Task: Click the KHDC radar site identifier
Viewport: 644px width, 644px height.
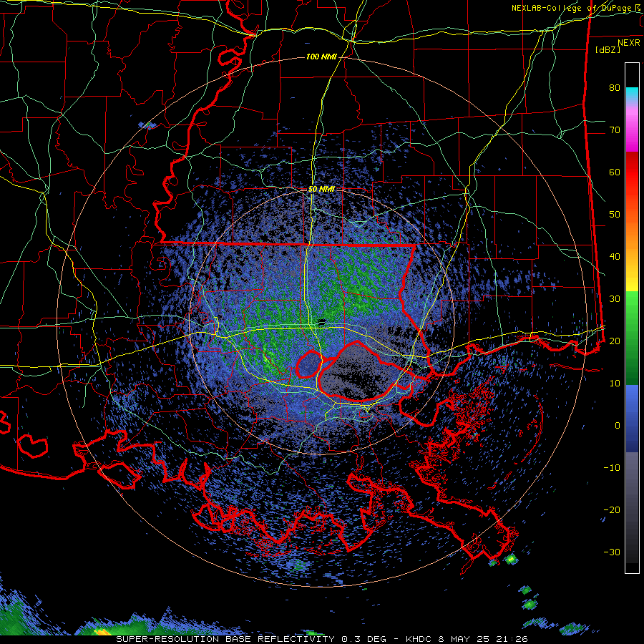Action: pos(419,639)
